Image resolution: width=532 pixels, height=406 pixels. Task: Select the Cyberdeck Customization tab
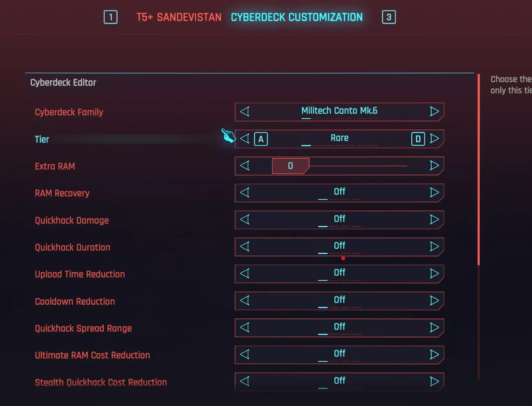[x=297, y=17]
